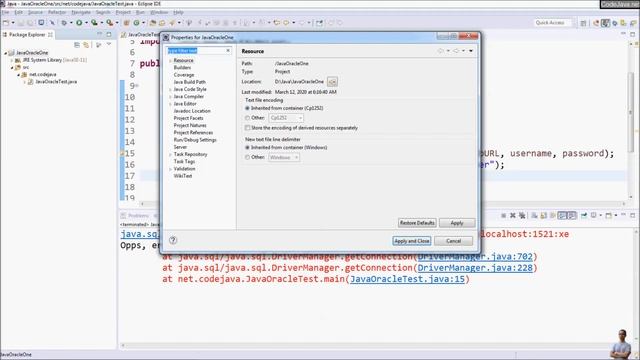
Task: Expand the Java Code Style tree node
Action: (170, 89)
